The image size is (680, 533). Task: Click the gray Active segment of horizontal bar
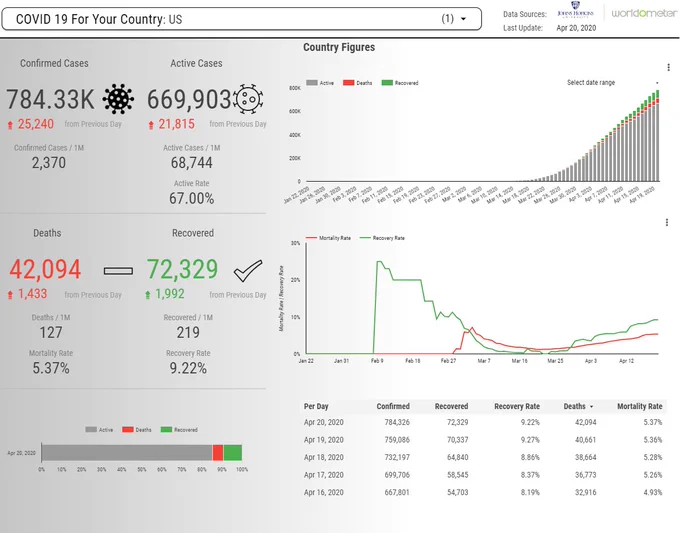coord(127,453)
